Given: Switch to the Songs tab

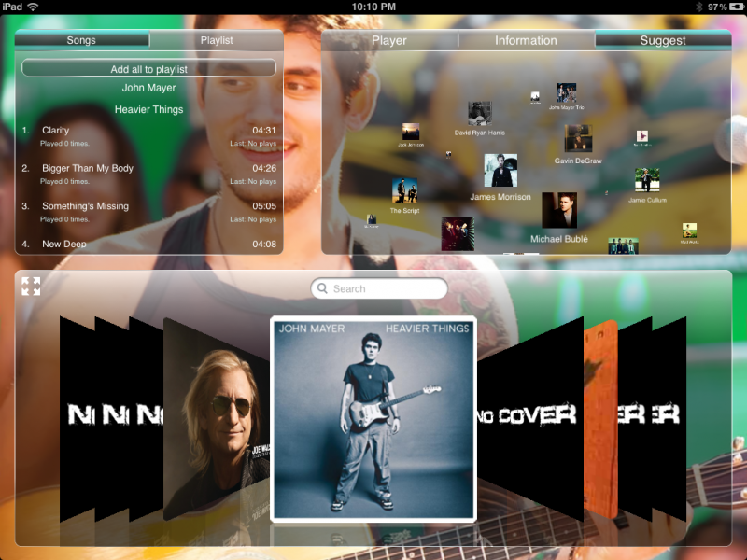Looking at the screenshot, I should [81, 40].
